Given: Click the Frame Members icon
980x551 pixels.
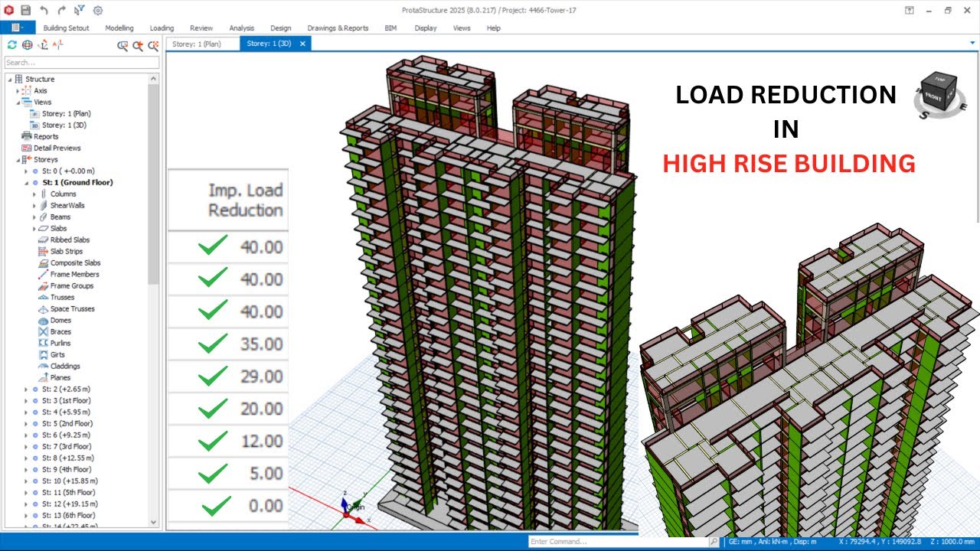Looking at the screenshot, I should tap(44, 274).
